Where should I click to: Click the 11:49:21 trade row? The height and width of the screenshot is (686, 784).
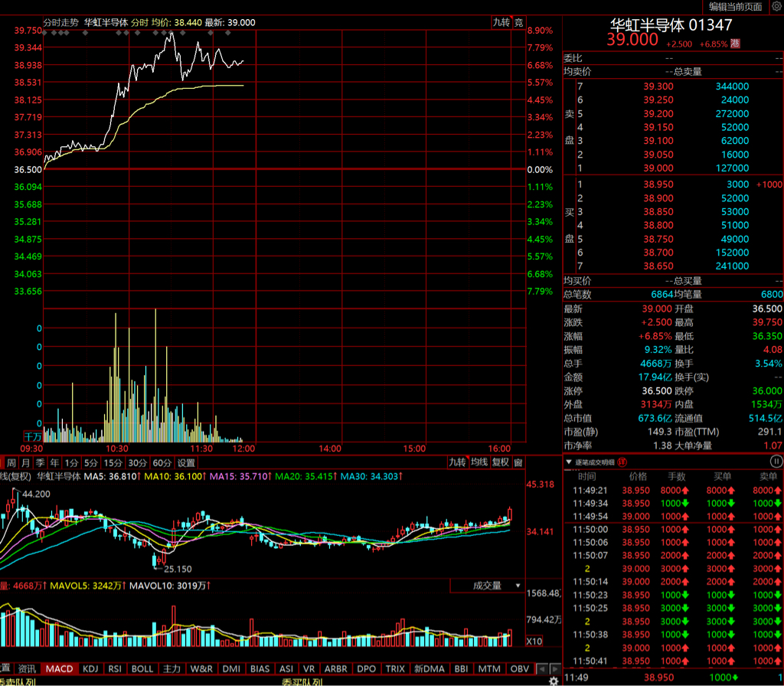(x=673, y=491)
